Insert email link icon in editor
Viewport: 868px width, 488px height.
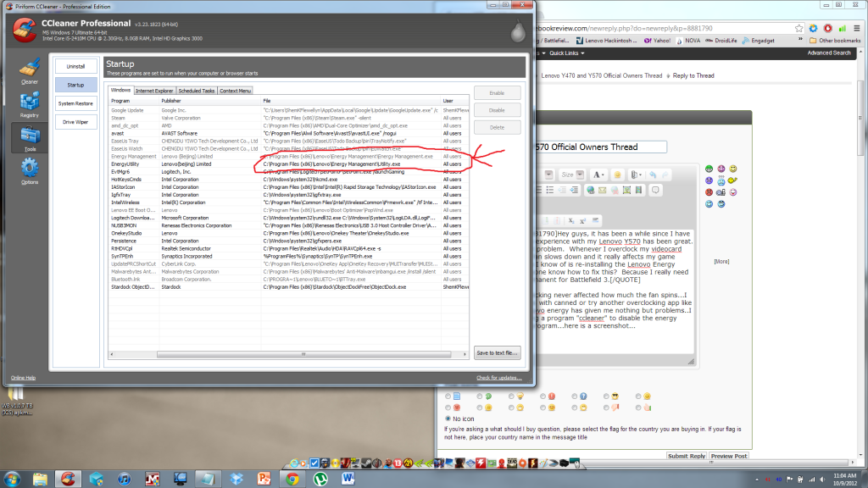(603, 191)
